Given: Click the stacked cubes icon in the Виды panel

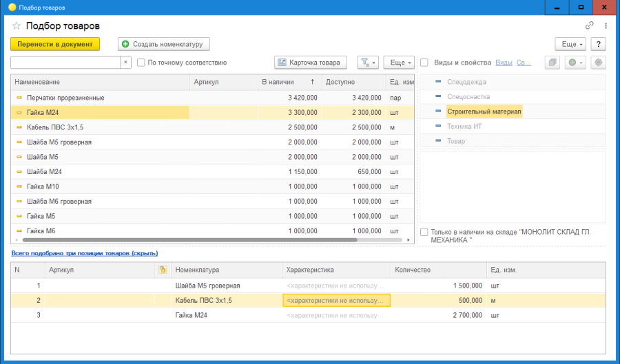Looking at the screenshot, I should coord(552,63).
